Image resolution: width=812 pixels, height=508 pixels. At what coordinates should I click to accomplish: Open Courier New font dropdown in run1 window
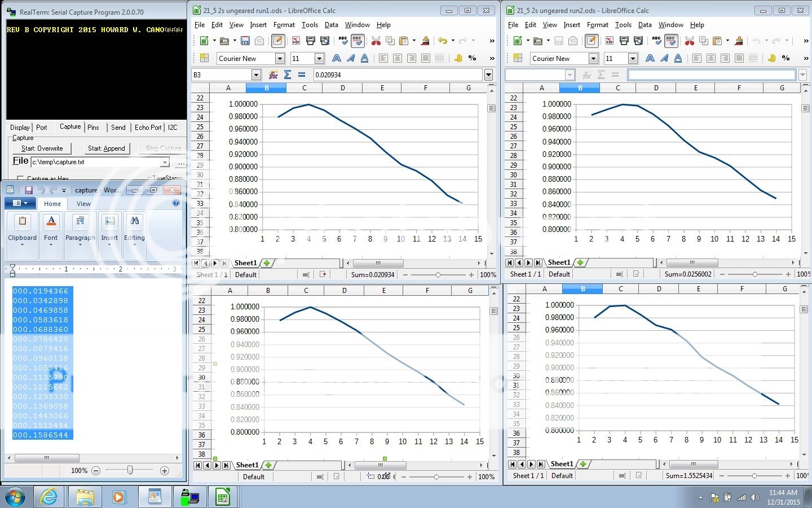(x=280, y=58)
